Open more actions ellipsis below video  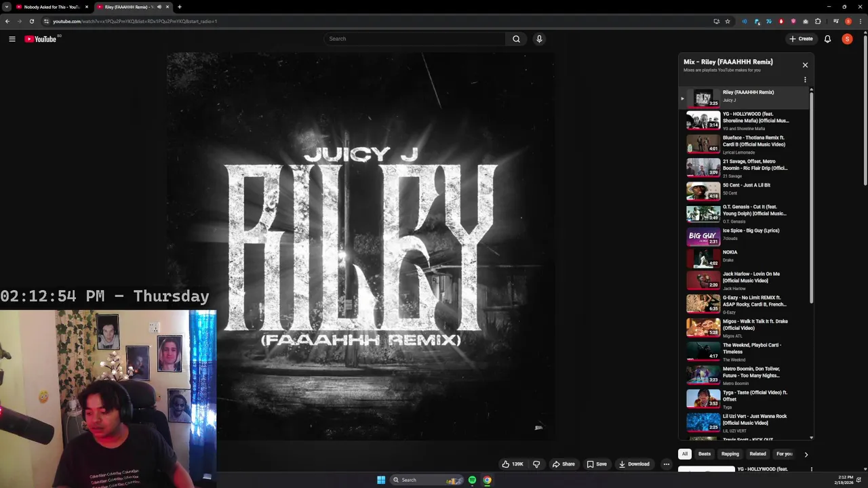coord(667,464)
